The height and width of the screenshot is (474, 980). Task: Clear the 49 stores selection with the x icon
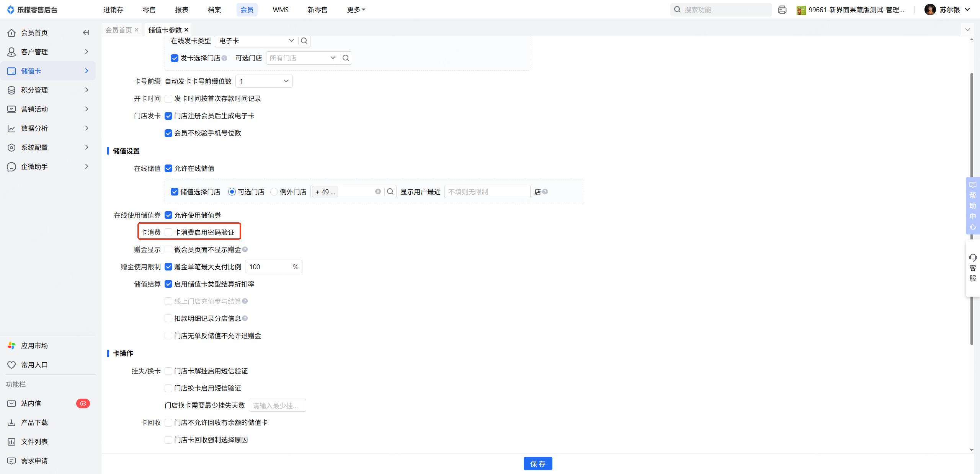pos(378,192)
